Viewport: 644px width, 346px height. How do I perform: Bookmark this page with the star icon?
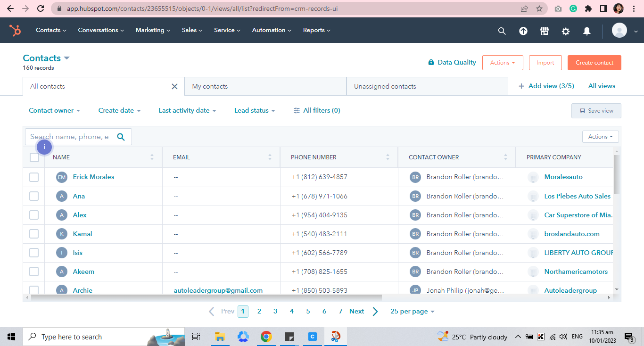click(539, 8)
